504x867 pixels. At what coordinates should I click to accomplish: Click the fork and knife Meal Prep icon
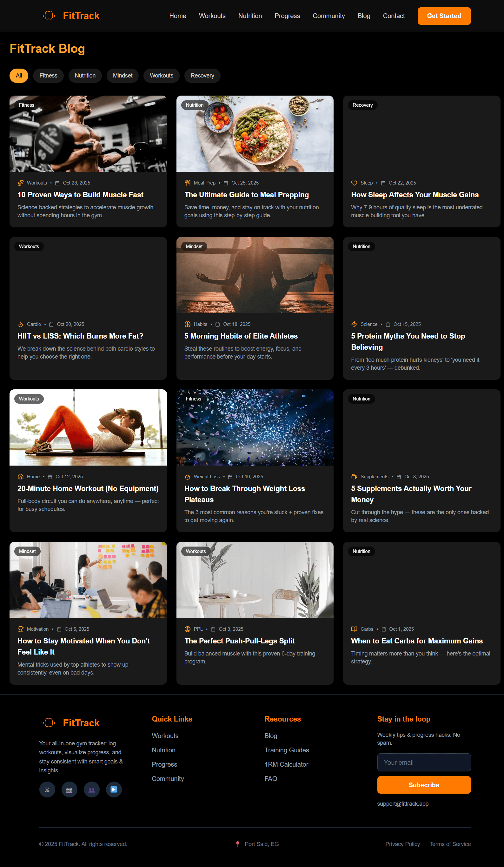coord(187,183)
